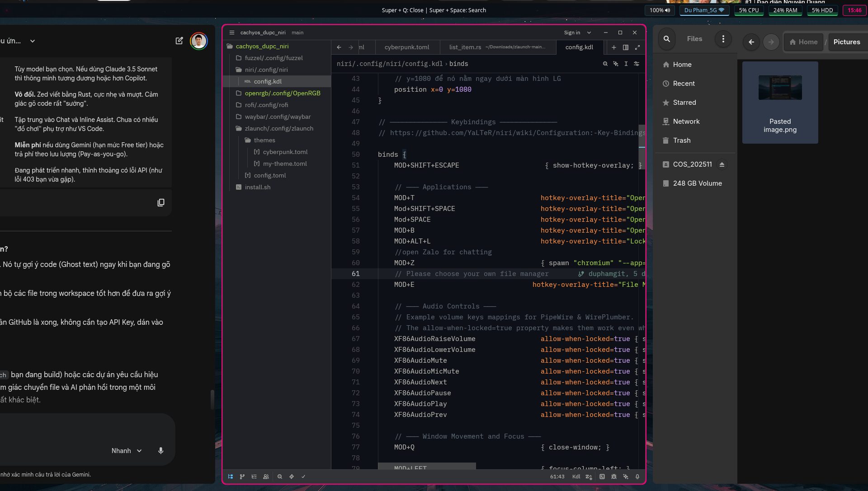Viewport: 868px width, 491px height.
Task: Toggle the agent panel sparkle icon in status bar
Action: (x=626, y=477)
